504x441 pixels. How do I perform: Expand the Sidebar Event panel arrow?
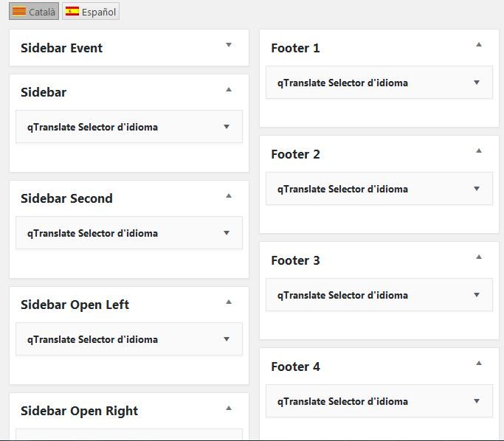point(229,45)
